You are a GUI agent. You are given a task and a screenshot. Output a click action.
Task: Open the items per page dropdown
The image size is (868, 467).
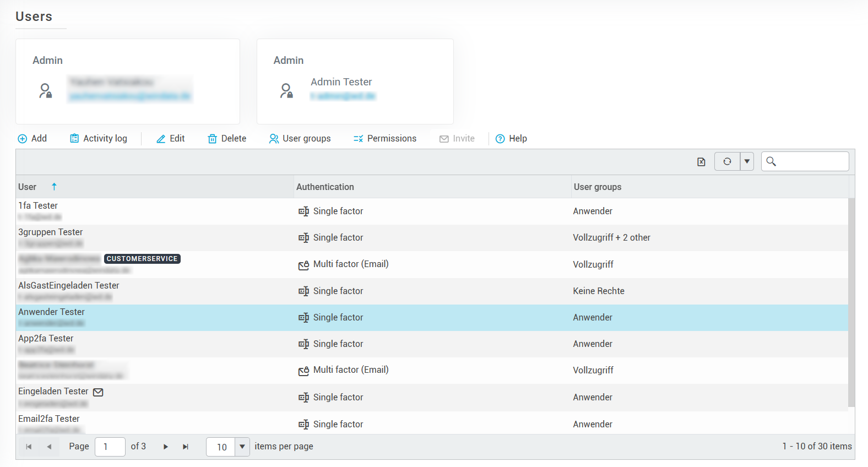point(242,447)
